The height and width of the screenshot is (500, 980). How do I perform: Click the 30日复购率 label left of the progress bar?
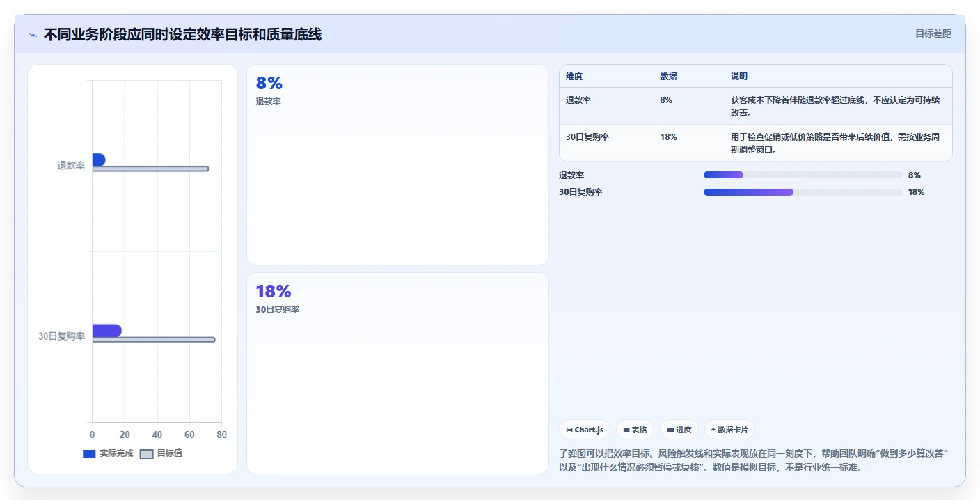(x=580, y=192)
